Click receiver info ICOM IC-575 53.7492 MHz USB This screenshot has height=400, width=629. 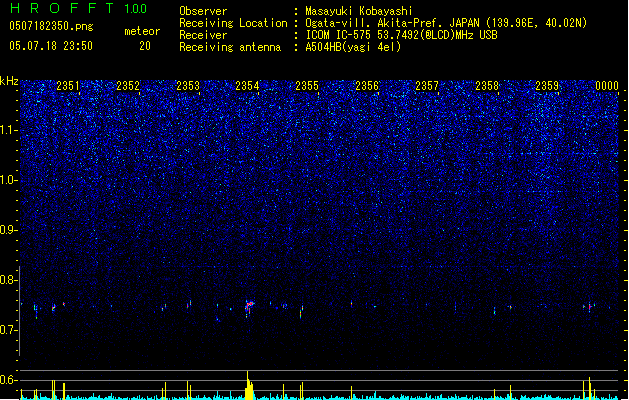click(x=401, y=35)
